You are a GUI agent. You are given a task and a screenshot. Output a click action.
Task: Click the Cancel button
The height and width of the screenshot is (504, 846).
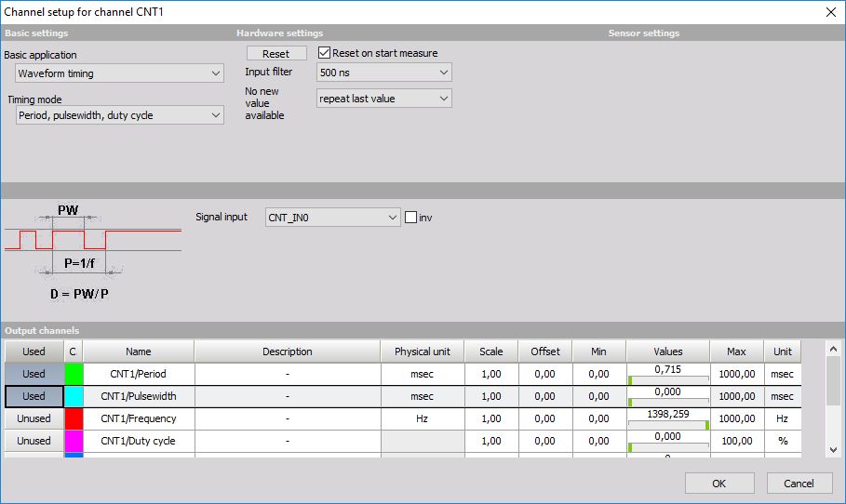tap(799, 484)
